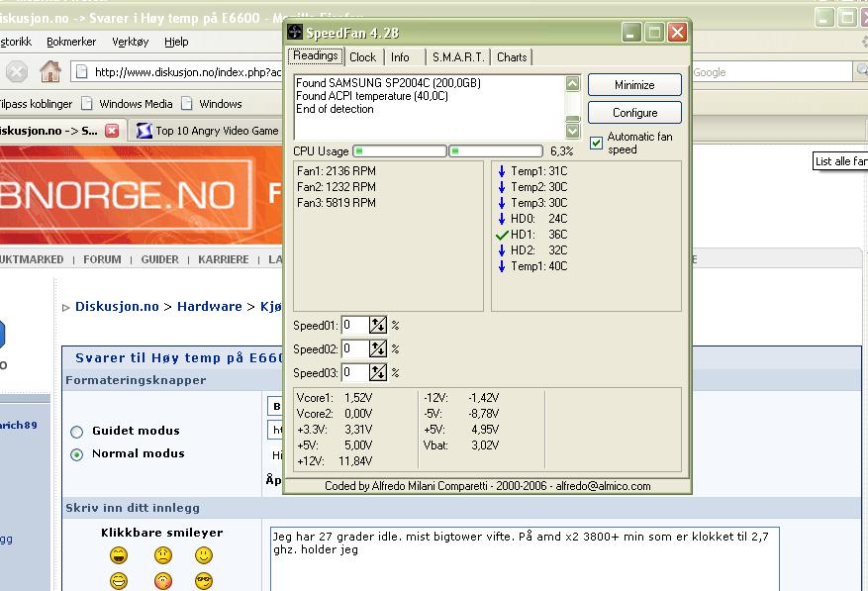This screenshot has height=591, width=868.
Task: Close the diskusjon.no browser tab
Action: (112, 131)
